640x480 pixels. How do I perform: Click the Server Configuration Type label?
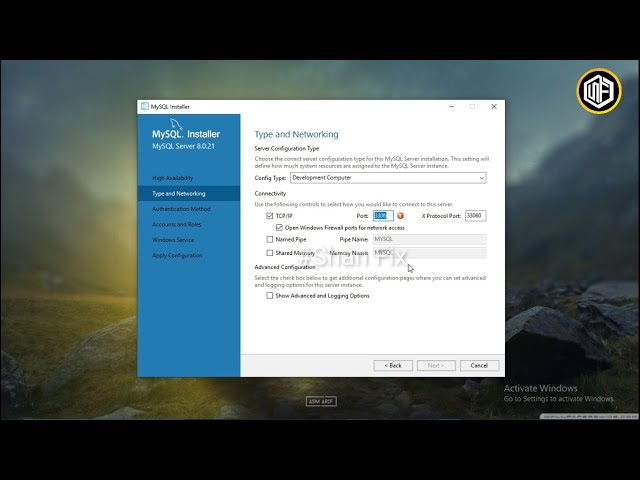[x=287, y=149]
